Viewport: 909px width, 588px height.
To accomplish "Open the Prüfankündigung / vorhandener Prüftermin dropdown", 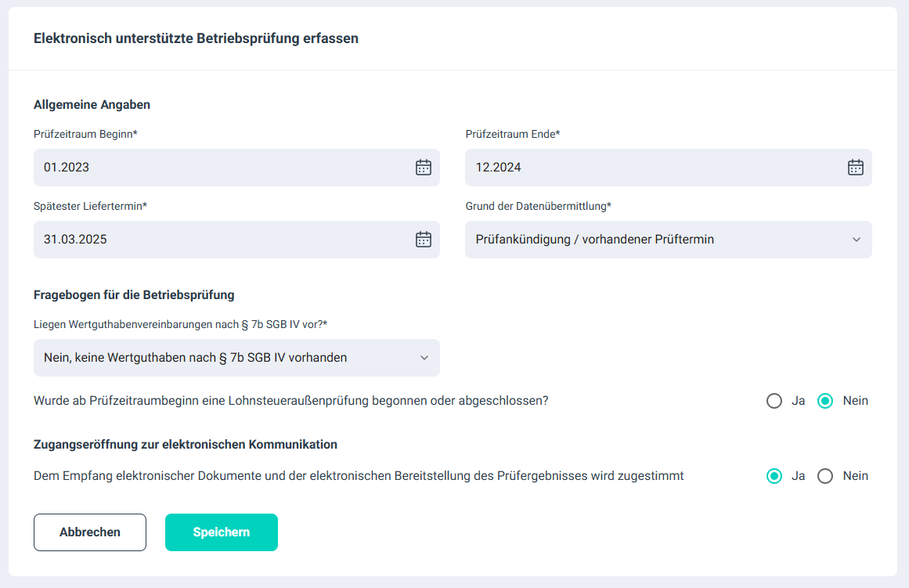I will point(669,240).
